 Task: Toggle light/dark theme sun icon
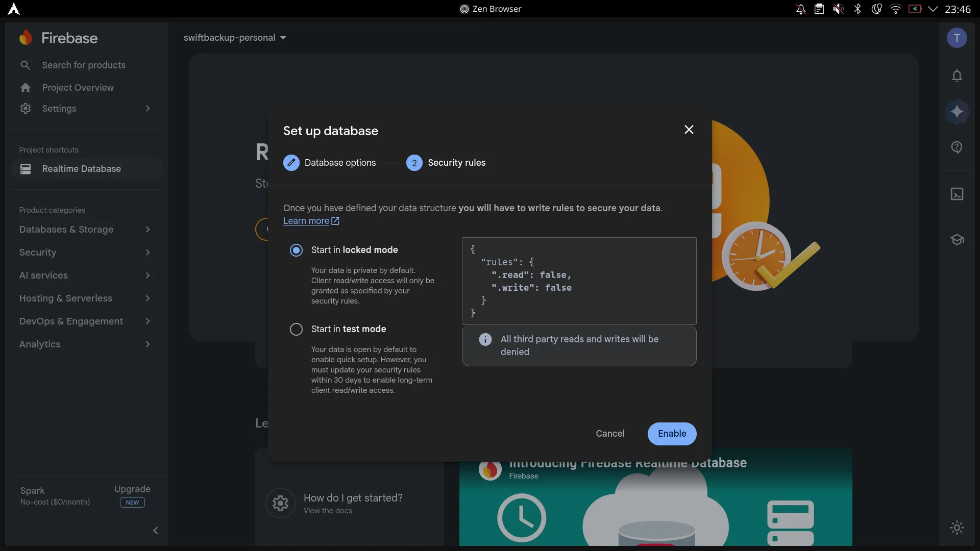tap(957, 528)
